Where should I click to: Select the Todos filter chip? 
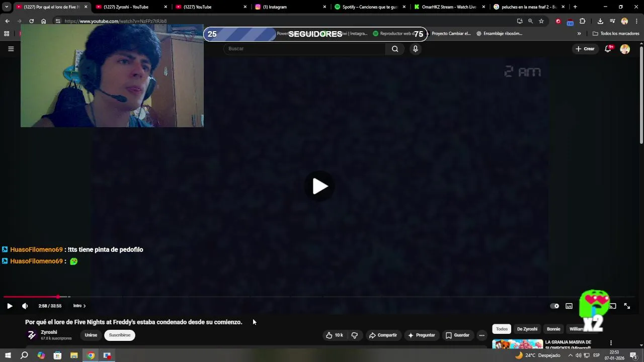click(x=502, y=329)
